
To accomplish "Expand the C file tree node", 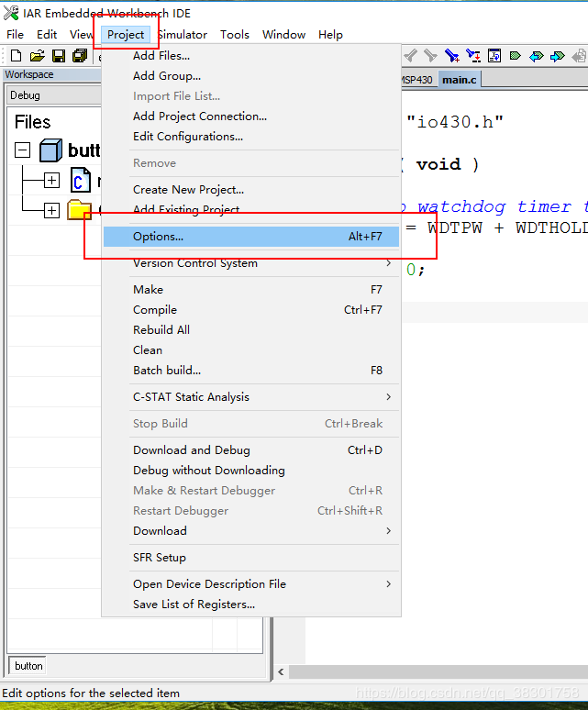I will pyautogui.click(x=51, y=180).
